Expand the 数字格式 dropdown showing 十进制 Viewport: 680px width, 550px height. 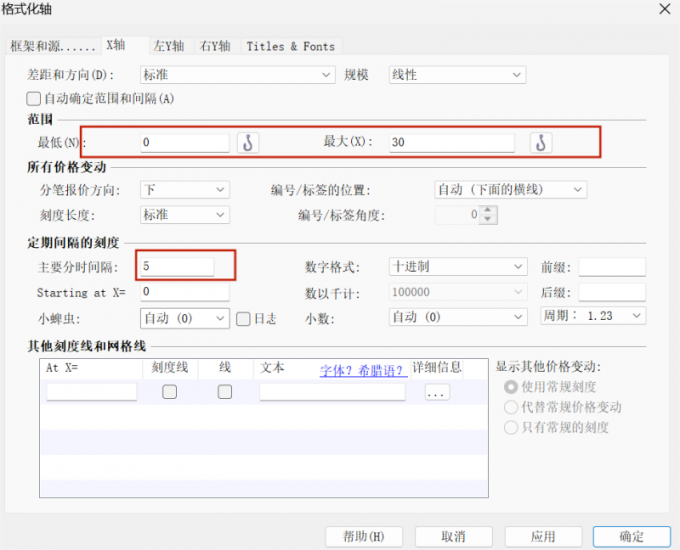(456, 267)
